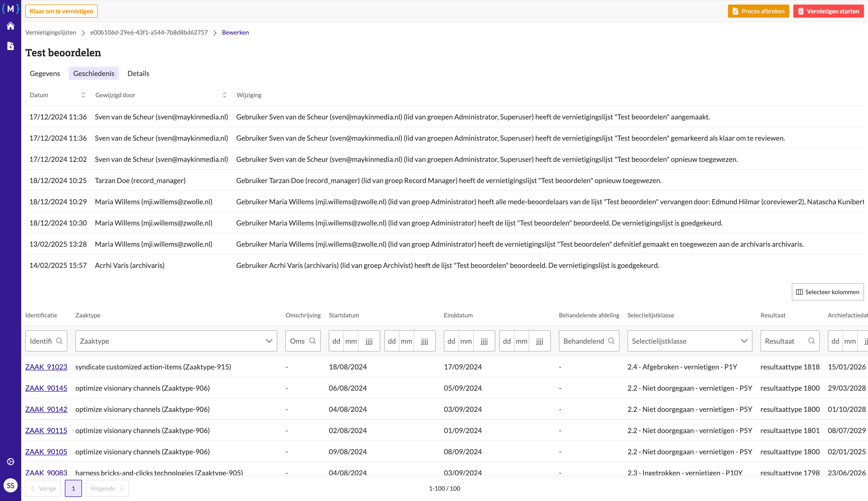Viewport: 868px width, 501px height.
Task: Click second Einddatum date input
Action: 525,341
